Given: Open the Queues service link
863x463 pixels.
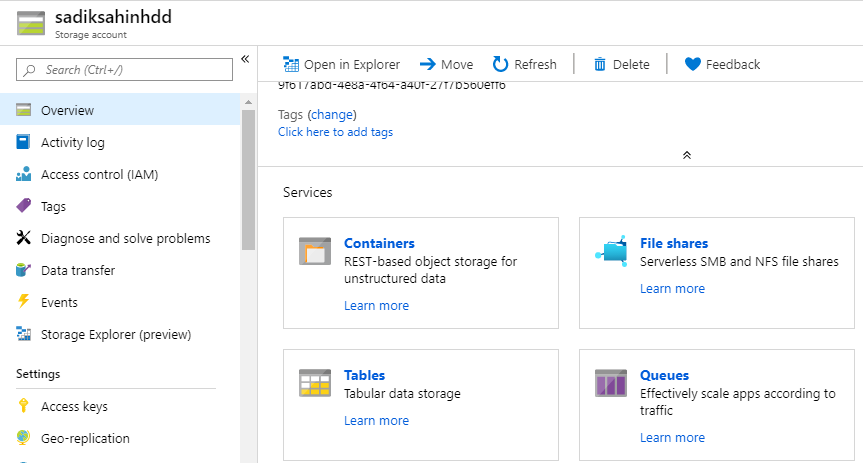Looking at the screenshot, I should tap(664, 375).
